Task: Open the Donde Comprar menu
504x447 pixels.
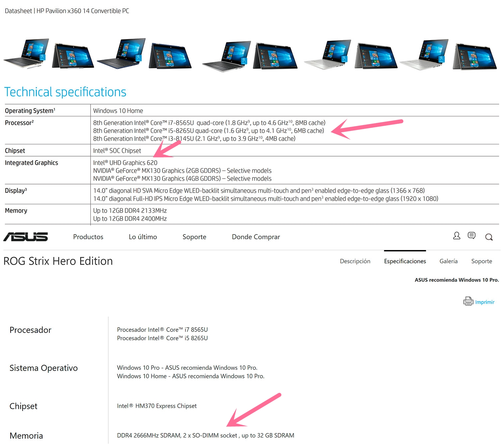Action: [x=256, y=237]
